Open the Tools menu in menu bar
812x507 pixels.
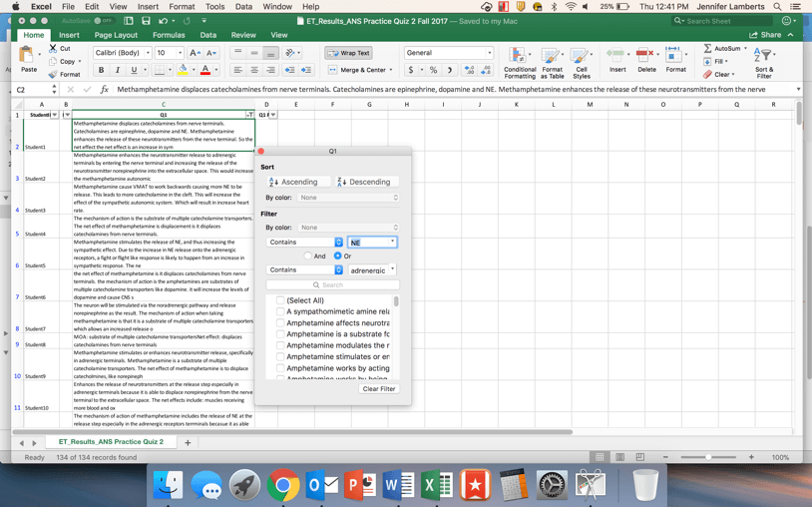point(214,7)
